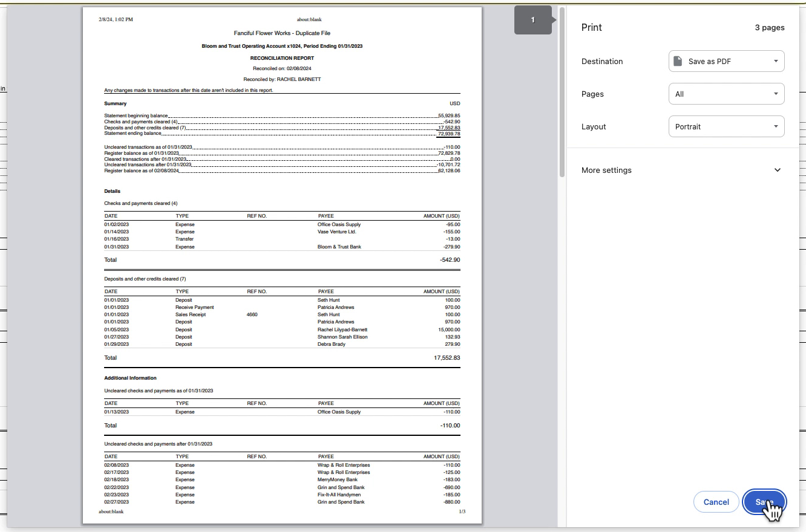The width and height of the screenshot is (806, 532).
Task: Click the 72,939.78 ending balance value
Action: point(449,134)
